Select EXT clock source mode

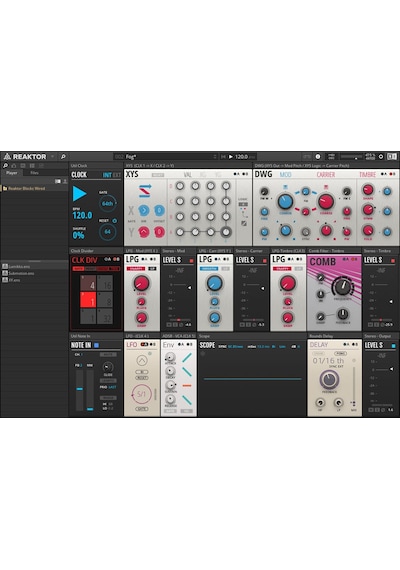117,175
